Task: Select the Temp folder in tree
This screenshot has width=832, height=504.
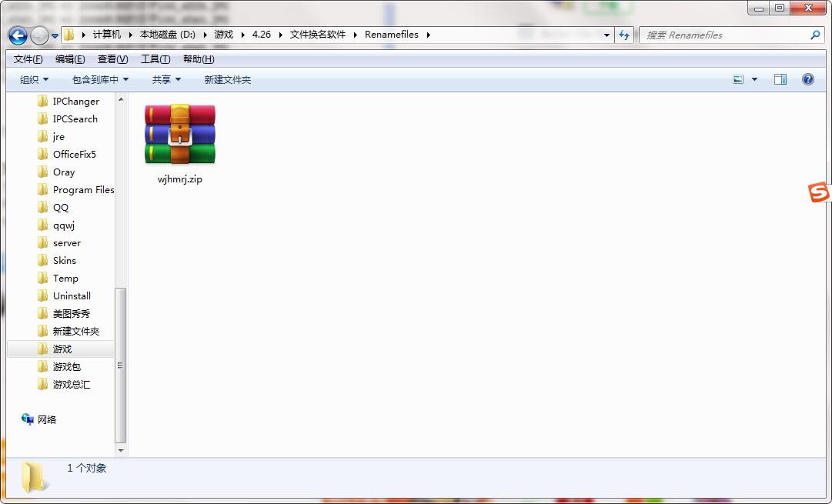Action: coord(65,278)
